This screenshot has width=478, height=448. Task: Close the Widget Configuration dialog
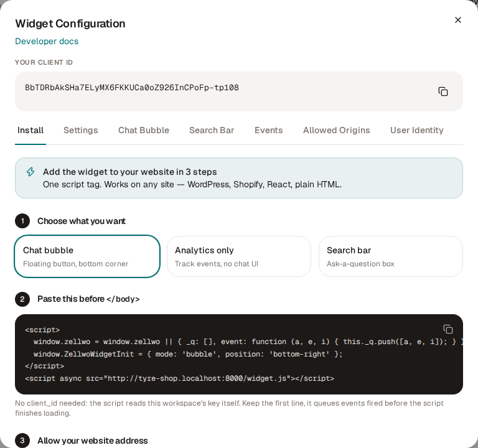point(458,20)
